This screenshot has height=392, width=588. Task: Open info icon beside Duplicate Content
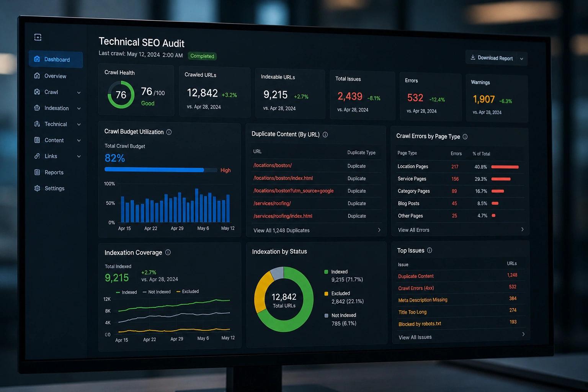click(x=325, y=135)
